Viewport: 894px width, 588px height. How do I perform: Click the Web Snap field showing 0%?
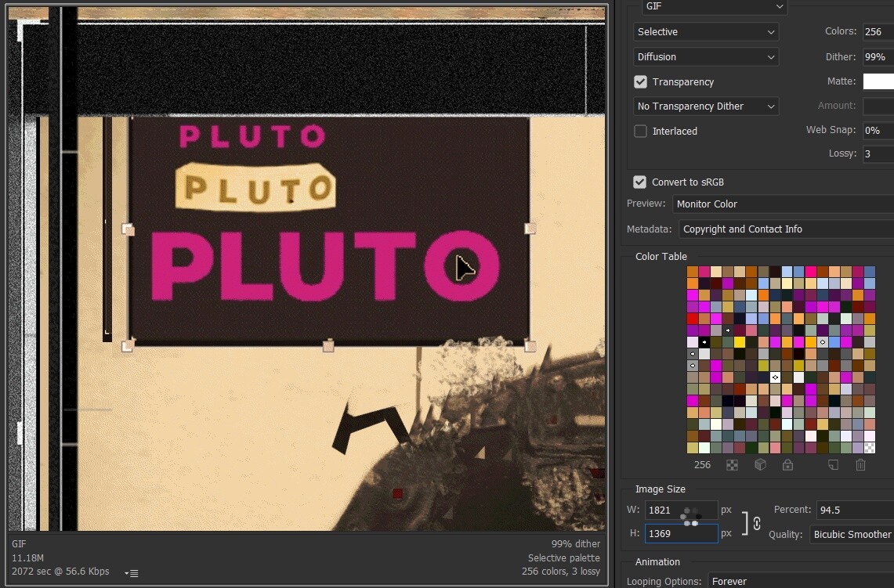pyautogui.click(x=878, y=131)
